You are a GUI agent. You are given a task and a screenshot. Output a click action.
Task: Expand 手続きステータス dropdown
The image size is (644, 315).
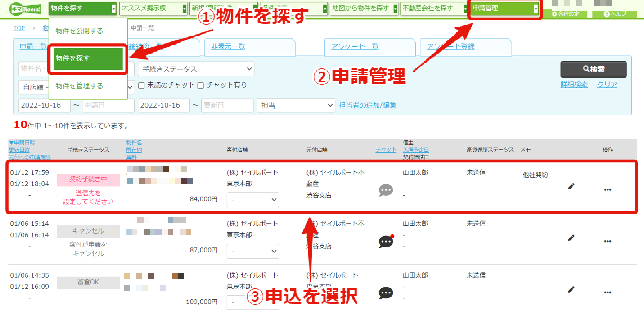point(196,69)
